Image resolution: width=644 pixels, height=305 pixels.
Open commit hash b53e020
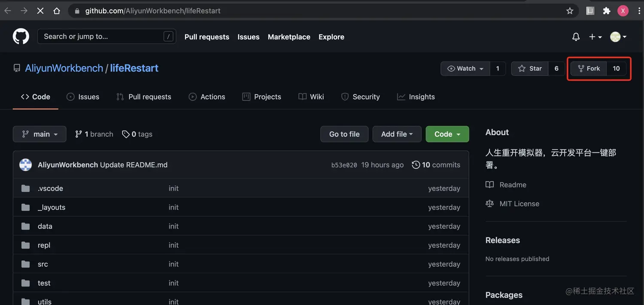click(x=344, y=165)
